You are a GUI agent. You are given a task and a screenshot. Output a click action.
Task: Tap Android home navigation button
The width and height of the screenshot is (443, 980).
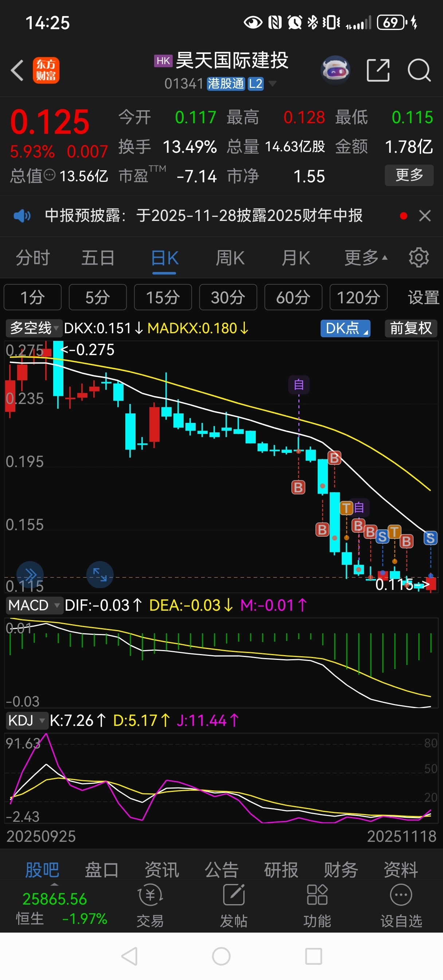[x=221, y=956]
